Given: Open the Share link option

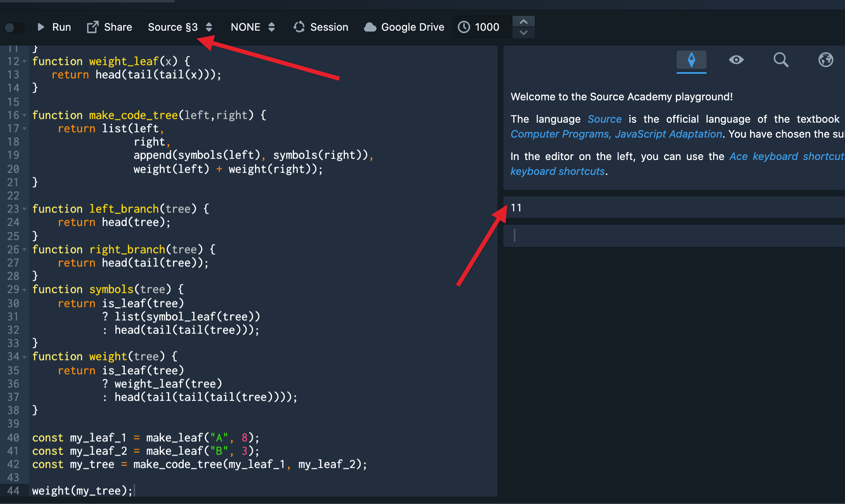Looking at the screenshot, I should (109, 27).
